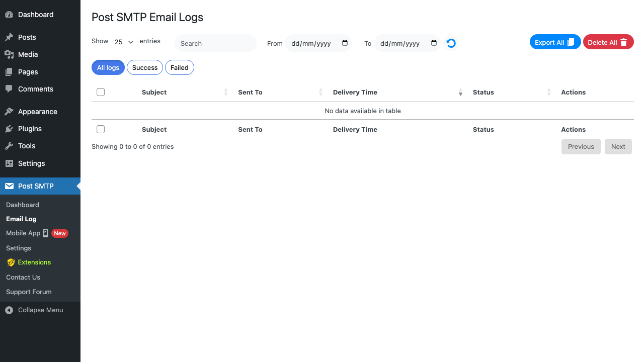Click 'Showing 0 to 0 of 0 entries' text
644x362 pixels.
coord(133,147)
